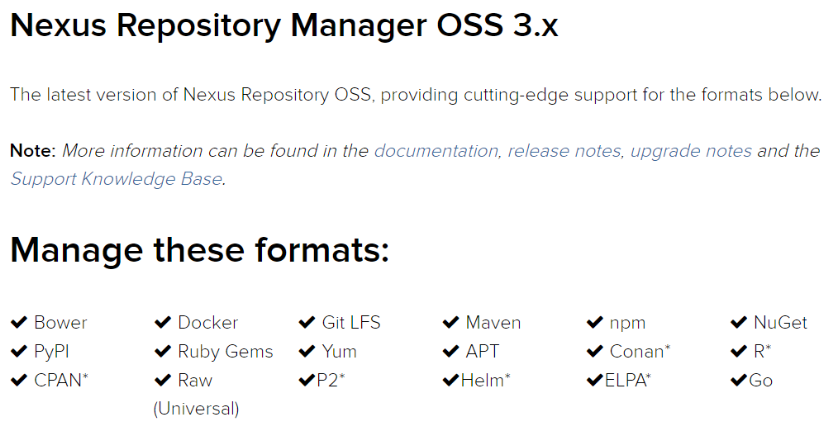This screenshot has width=829, height=430.
Task: Select the Raw (Universal) format text
Action: coord(196,394)
